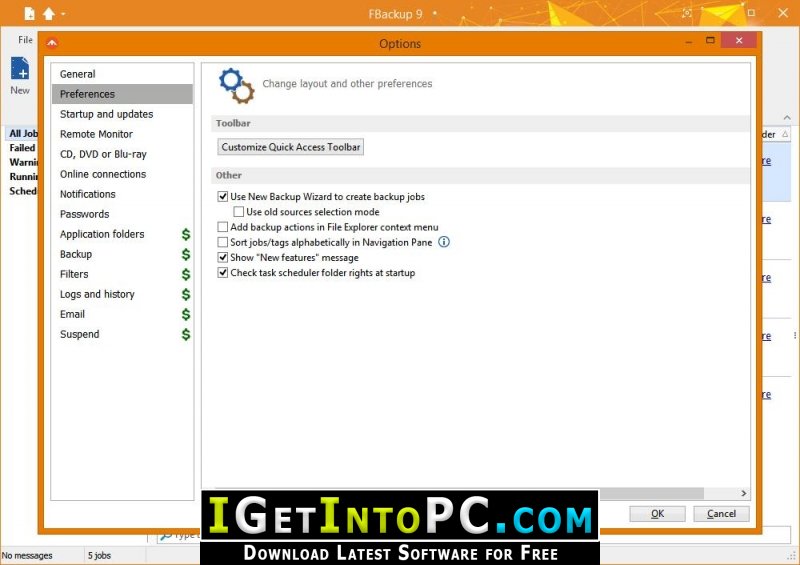
Task: Toggle Check task scheduler folder rights checkbox
Action: (223, 273)
